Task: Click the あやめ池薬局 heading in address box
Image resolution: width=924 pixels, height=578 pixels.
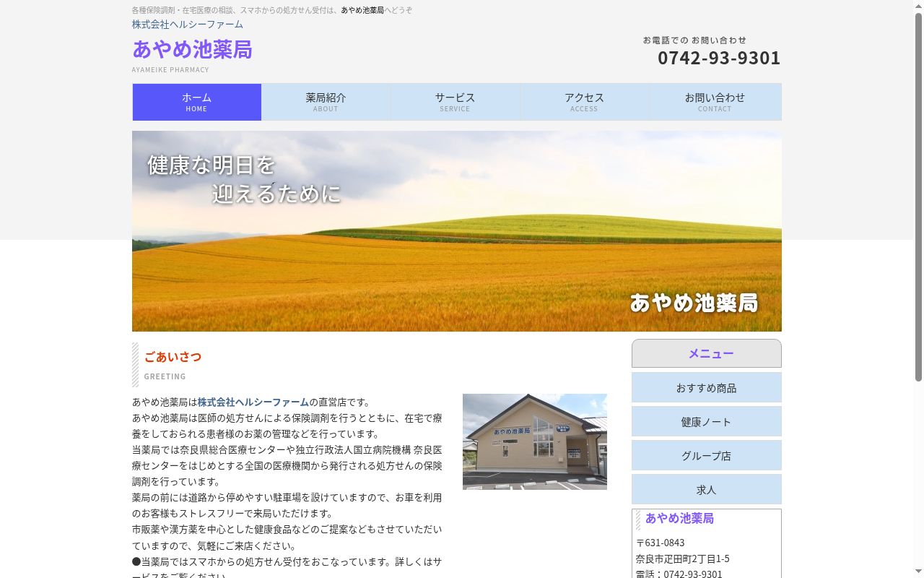Action: (679, 518)
